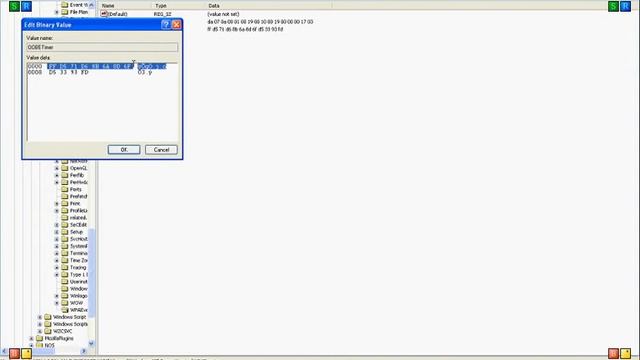Image resolution: width=640 pixels, height=360 pixels.
Task: Click the WPAEvents folder icon
Action: point(64,310)
